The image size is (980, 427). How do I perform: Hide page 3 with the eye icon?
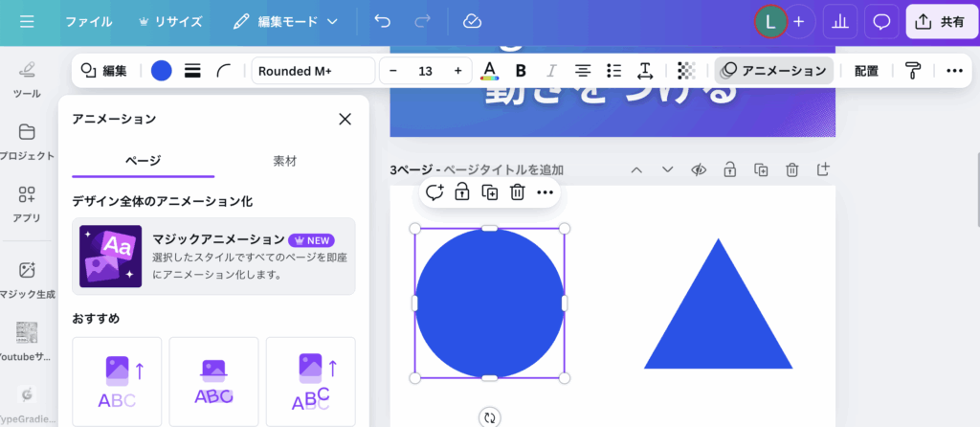pos(699,169)
